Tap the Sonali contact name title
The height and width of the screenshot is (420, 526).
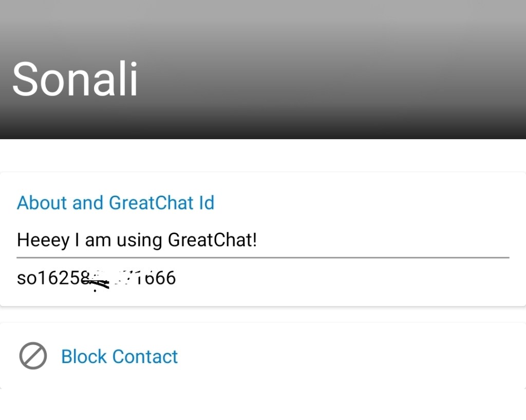coord(75,79)
